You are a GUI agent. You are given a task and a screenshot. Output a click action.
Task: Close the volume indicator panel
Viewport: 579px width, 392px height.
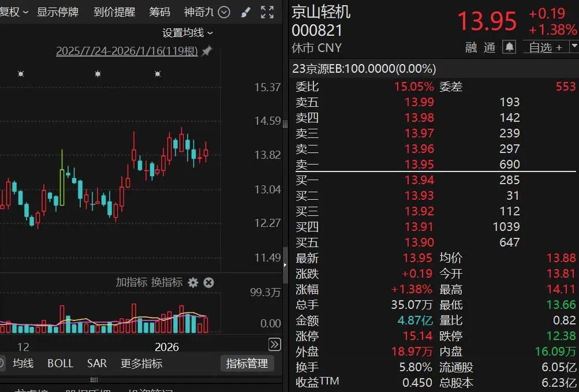point(208,283)
